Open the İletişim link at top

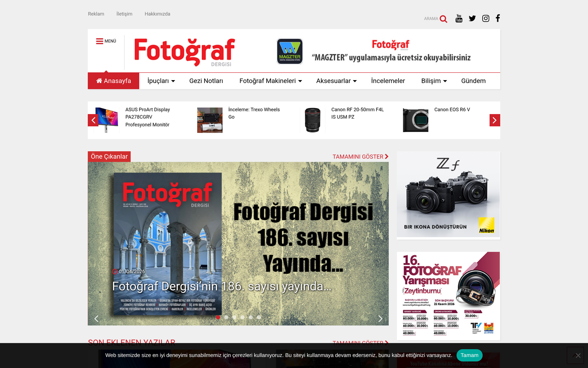point(124,14)
